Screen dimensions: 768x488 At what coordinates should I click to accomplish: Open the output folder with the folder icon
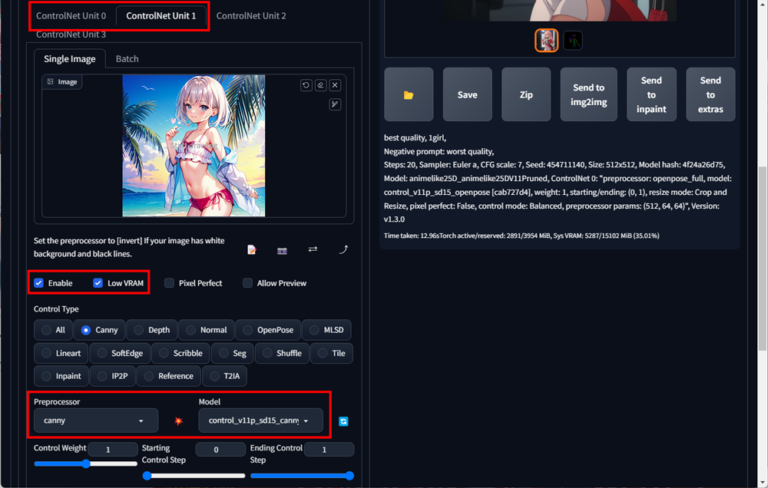(x=408, y=94)
